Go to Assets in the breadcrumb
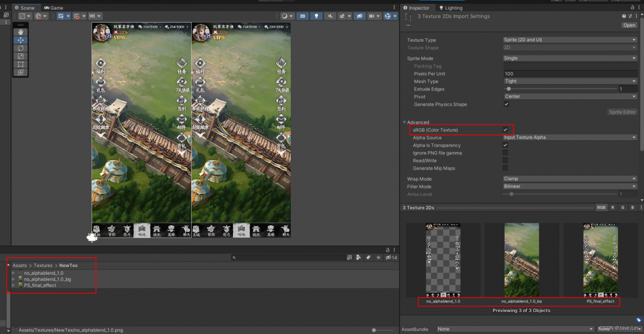This screenshot has width=644, height=334. [20, 266]
